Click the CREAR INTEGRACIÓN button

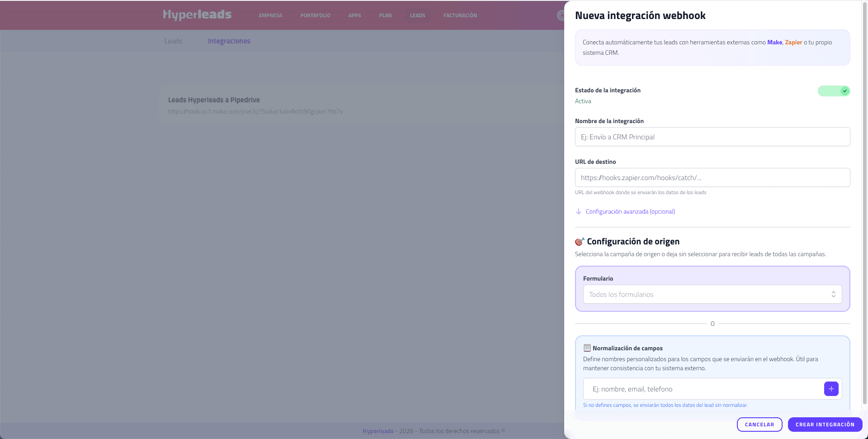point(825,425)
